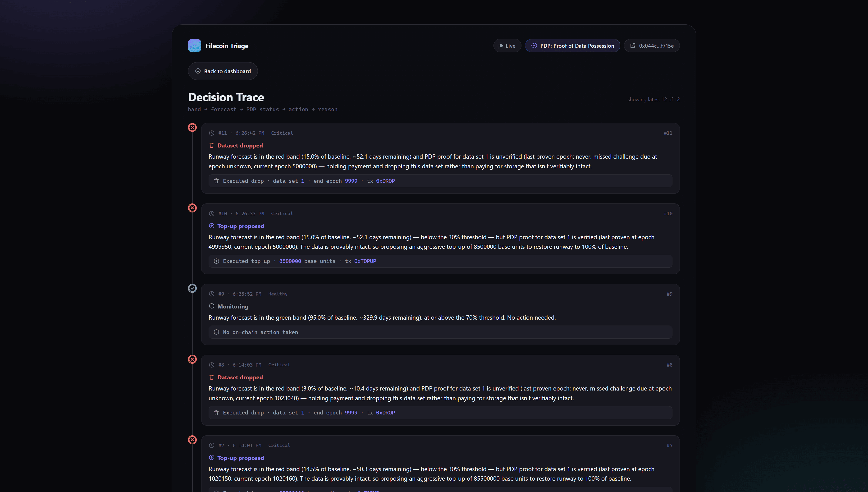This screenshot has height=492, width=868.
Task: Click the clock icon on entry #9
Action: (x=212, y=294)
